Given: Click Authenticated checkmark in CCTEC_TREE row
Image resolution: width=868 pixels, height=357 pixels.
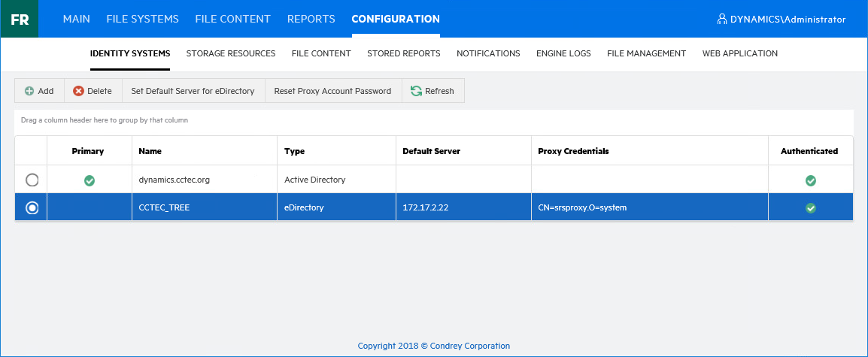Looking at the screenshot, I should [810, 207].
